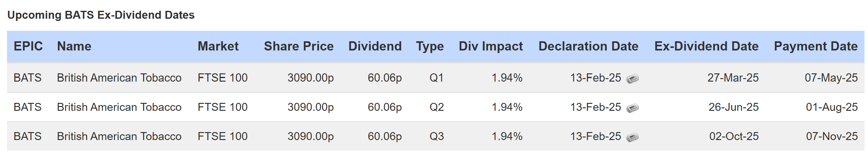This screenshot has width=868, height=154.
Task: Open BATS link in the Q3 row
Action: point(28,136)
